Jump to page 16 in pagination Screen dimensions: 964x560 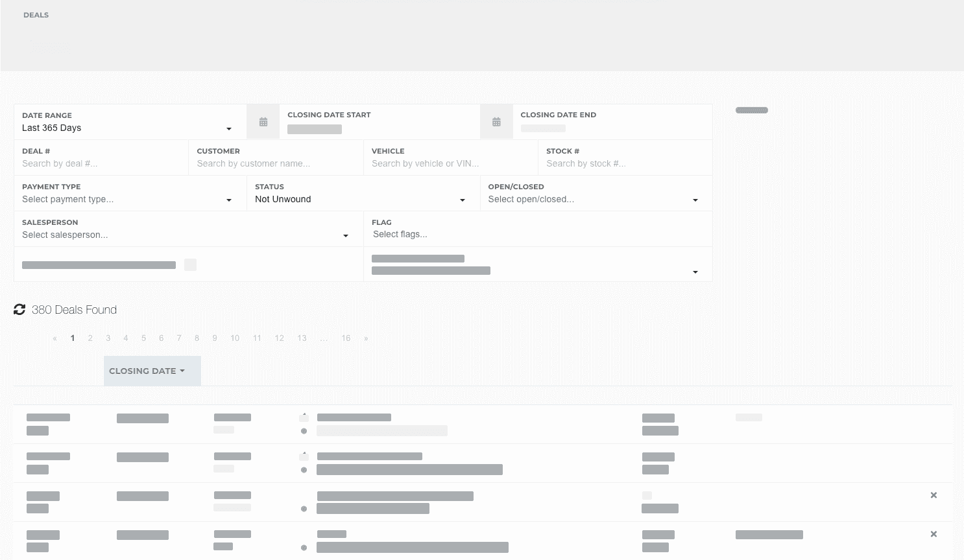click(x=346, y=338)
